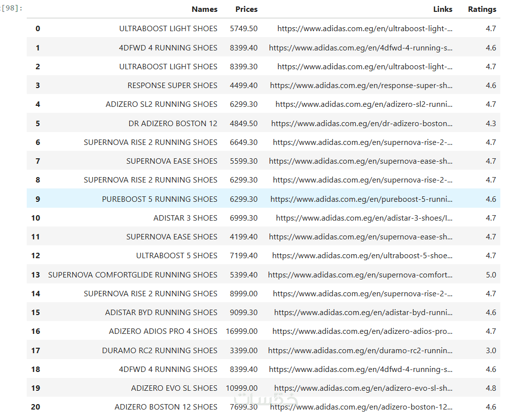The width and height of the screenshot is (532, 414).
Task: Click SUPERNOVA EASE SHOES name in row 7
Action: click(x=172, y=161)
